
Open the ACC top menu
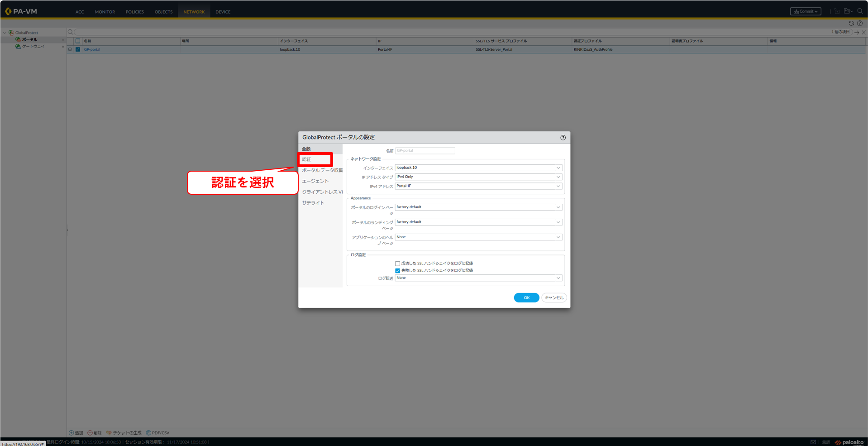tap(80, 12)
